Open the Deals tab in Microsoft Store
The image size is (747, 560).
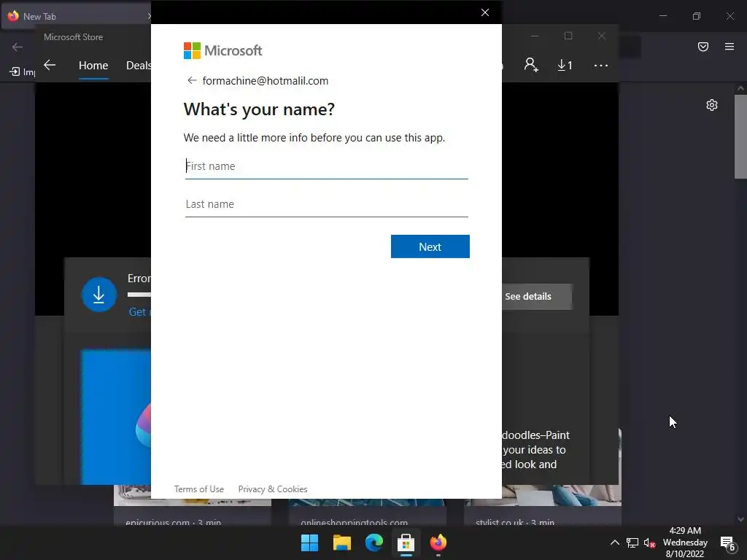click(x=138, y=65)
